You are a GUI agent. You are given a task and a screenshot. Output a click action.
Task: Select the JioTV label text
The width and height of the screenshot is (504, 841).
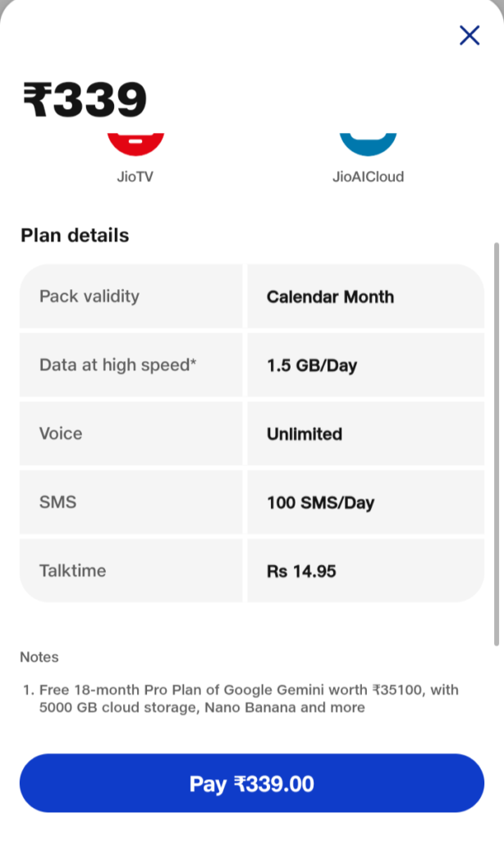136,177
